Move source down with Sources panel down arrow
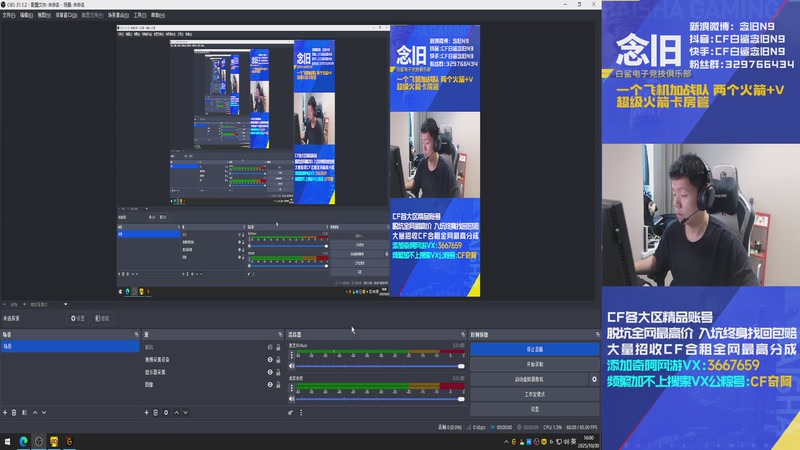The width and height of the screenshot is (800, 450). click(x=186, y=412)
